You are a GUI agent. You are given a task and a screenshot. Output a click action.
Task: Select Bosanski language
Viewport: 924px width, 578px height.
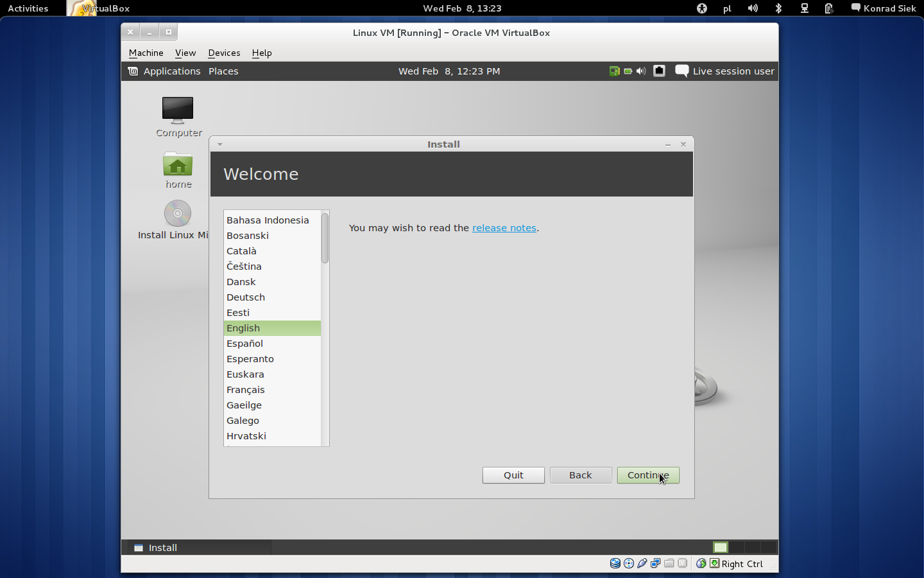[x=272, y=236]
